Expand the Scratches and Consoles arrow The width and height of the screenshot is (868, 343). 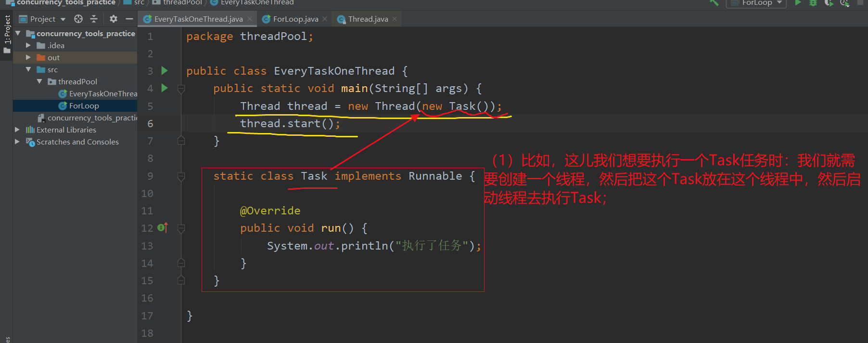click(18, 142)
